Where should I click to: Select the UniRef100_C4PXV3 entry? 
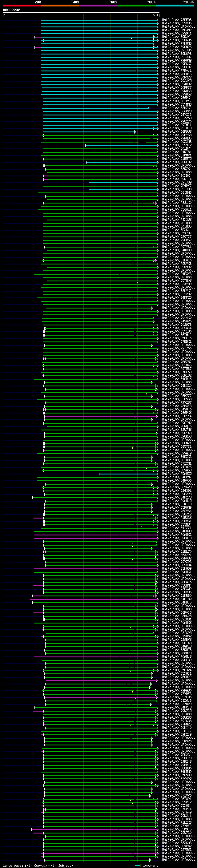(x=176, y=274)
